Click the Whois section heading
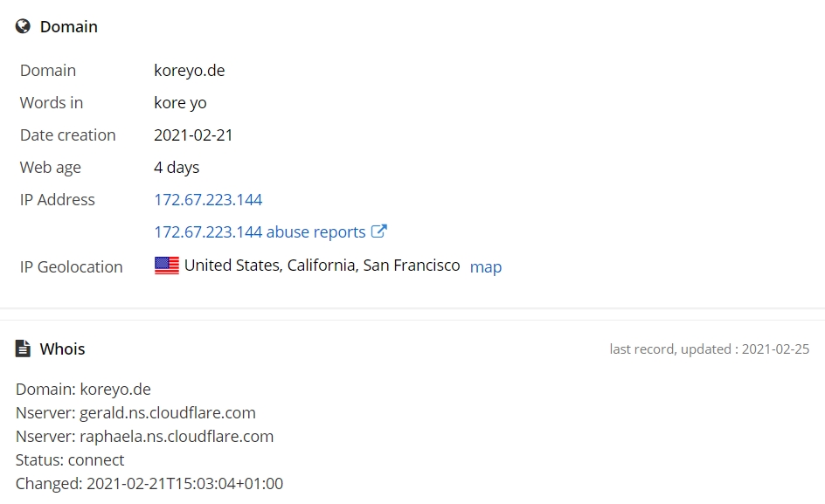825x504 pixels. click(x=62, y=349)
